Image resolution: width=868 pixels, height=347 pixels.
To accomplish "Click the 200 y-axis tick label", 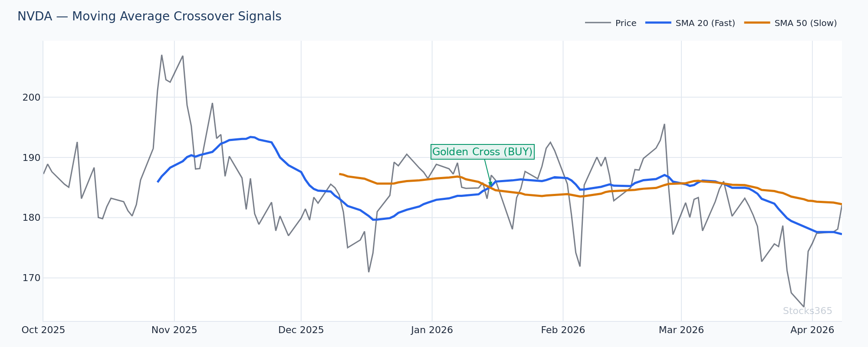I will 31,98.
